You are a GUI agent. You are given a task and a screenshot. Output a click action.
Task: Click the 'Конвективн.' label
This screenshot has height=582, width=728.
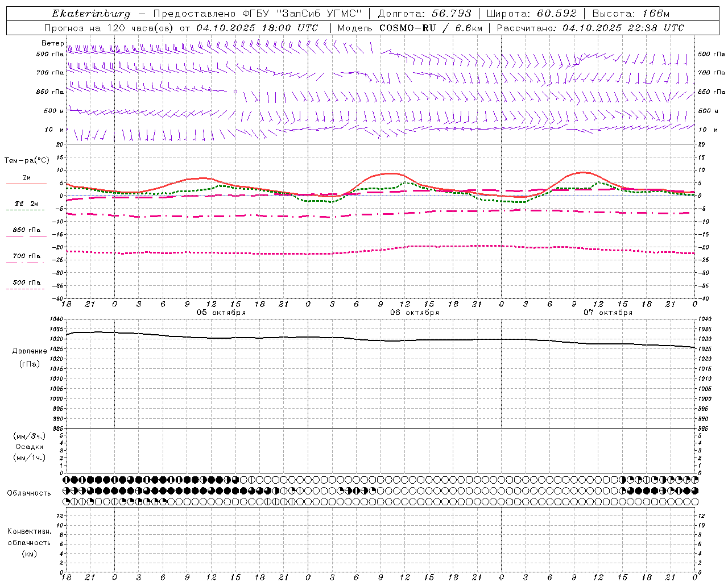(30, 531)
